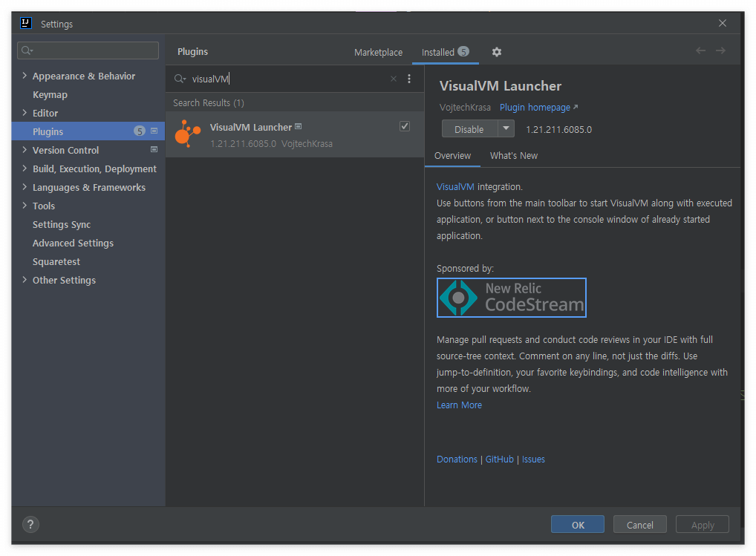The image size is (756, 556).
Task: Click project-level icon next to Version Control
Action: [154, 149]
